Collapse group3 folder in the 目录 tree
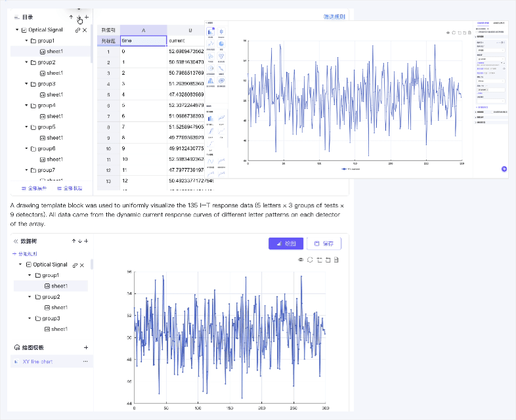This screenshot has width=516, height=420. [x=26, y=83]
